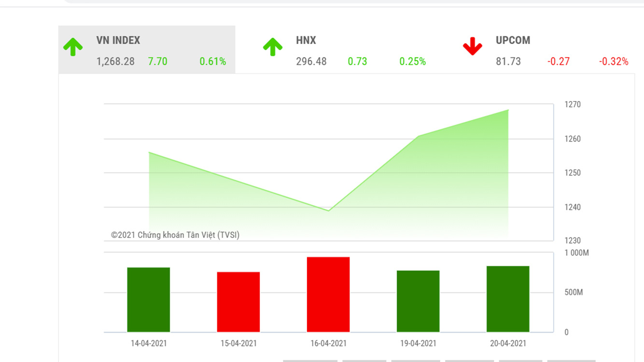Click the VN INDEX value 1,268.28

(x=115, y=61)
